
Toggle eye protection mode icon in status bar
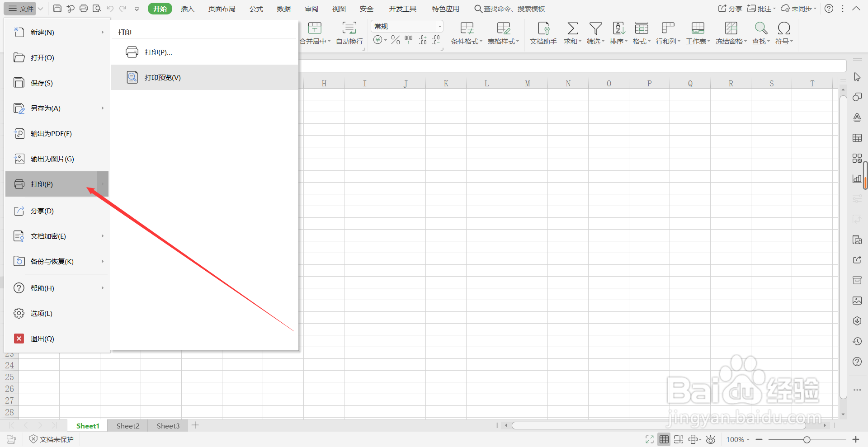[x=711, y=439]
